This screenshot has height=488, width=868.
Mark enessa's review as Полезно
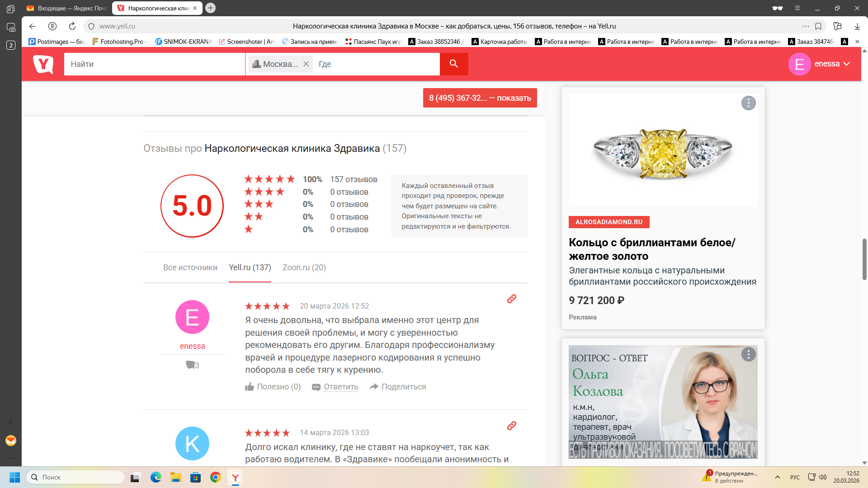tap(273, 387)
